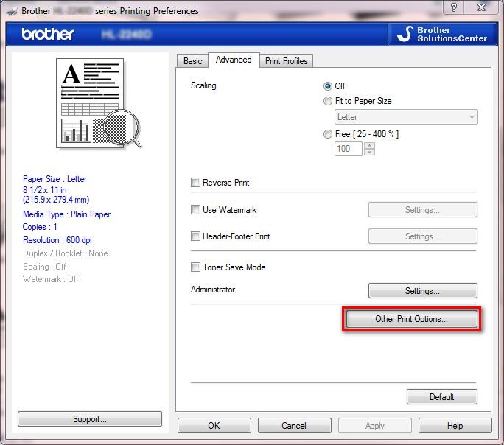Open the Letter paper size dropdown
The image size is (504, 445).
click(406, 117)
